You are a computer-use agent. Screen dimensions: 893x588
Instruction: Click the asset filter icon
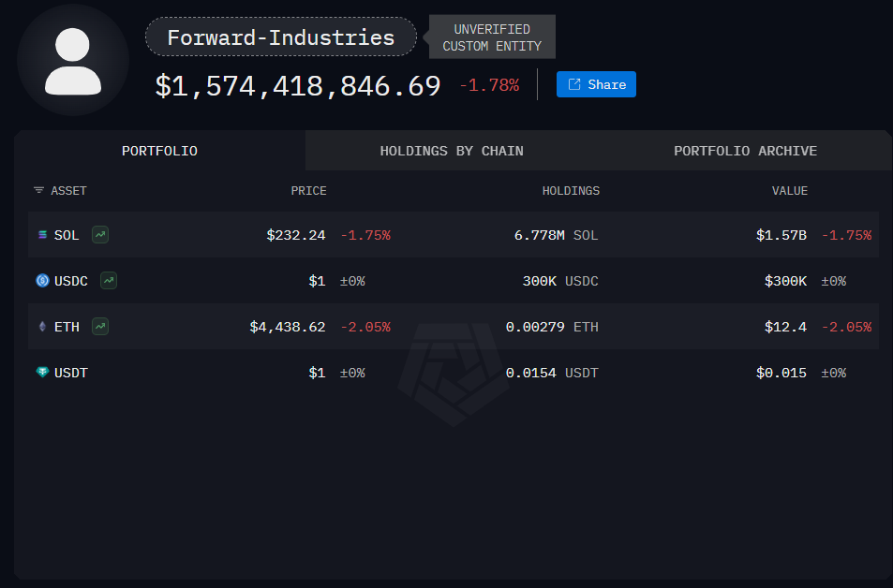pos(38,191)
